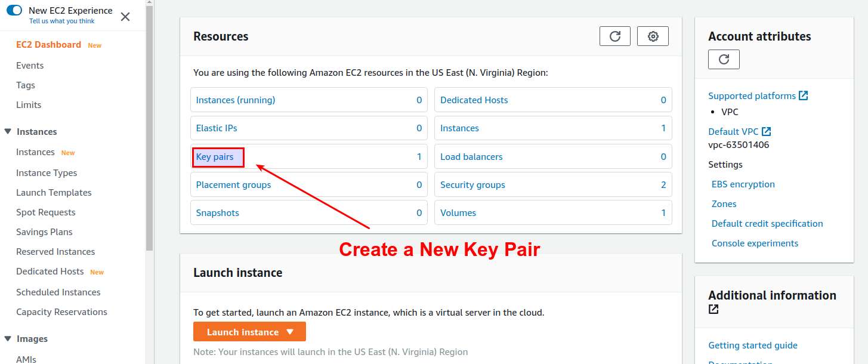Open Supported platforms external link icon
This screenshot has height=364, width=868.
click(804, 95)
